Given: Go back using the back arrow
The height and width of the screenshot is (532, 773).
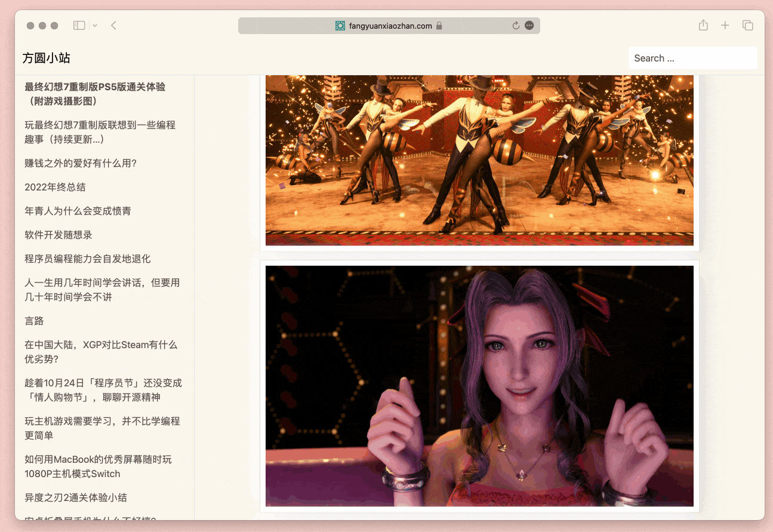Looking at the screenshot, I should click(x=113, y=26).
